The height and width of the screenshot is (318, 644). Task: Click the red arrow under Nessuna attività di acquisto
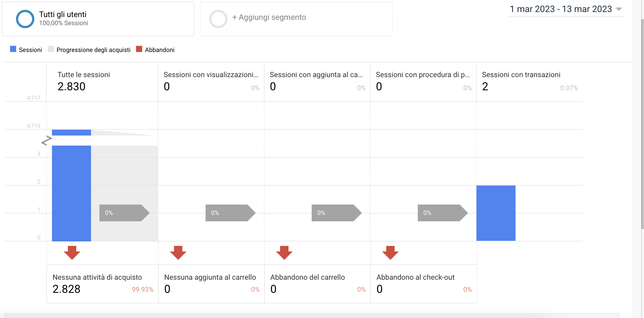(72, 253)
